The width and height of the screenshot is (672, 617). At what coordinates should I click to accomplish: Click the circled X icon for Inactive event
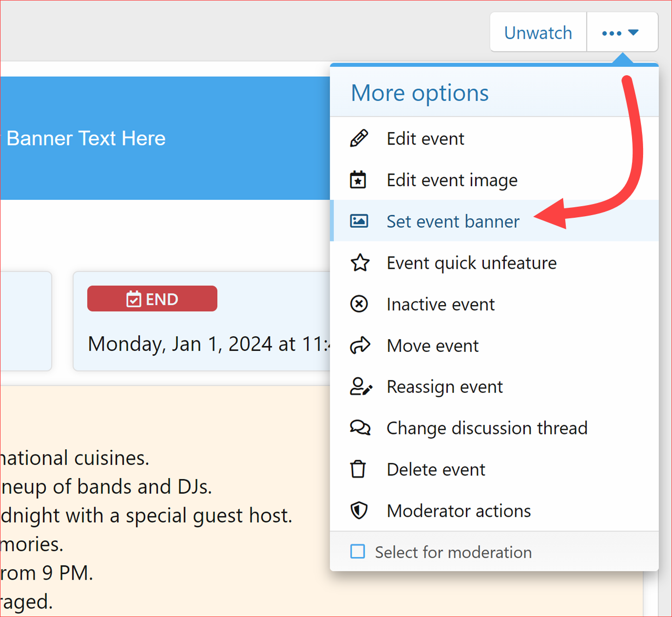[359, 304]
